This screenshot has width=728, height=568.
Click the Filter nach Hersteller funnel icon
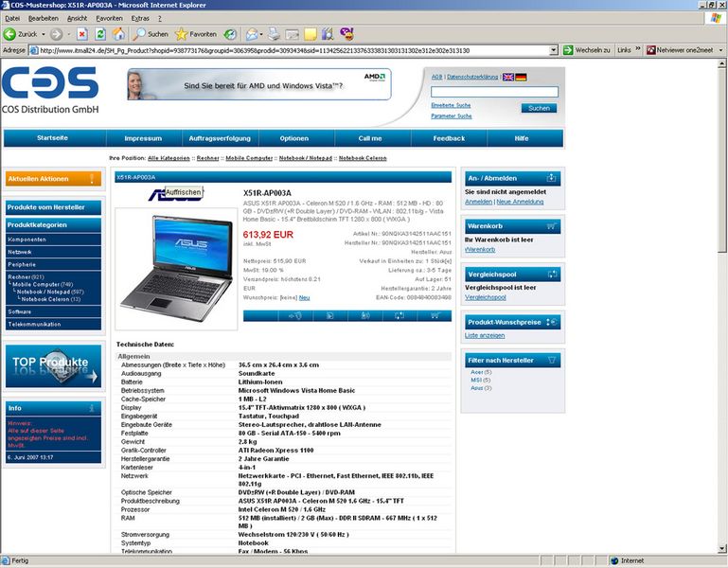tap(552, 360)
